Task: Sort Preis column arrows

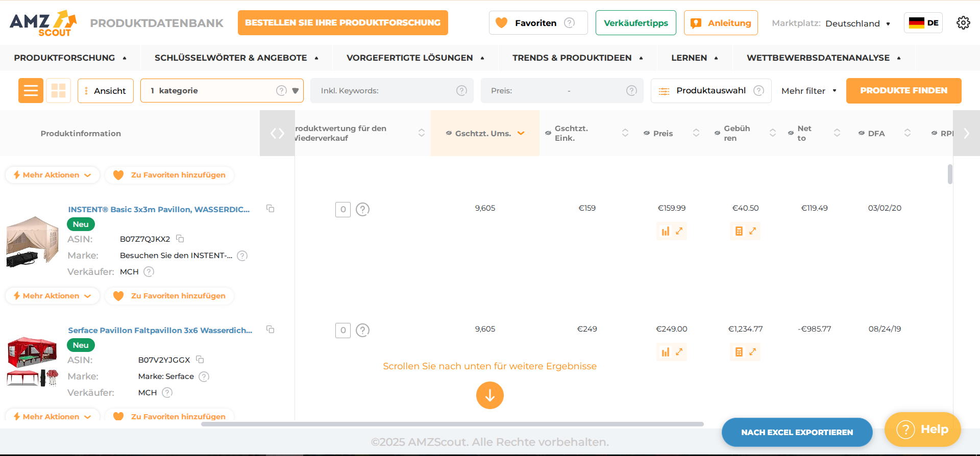Action: (x=696, y=133)
